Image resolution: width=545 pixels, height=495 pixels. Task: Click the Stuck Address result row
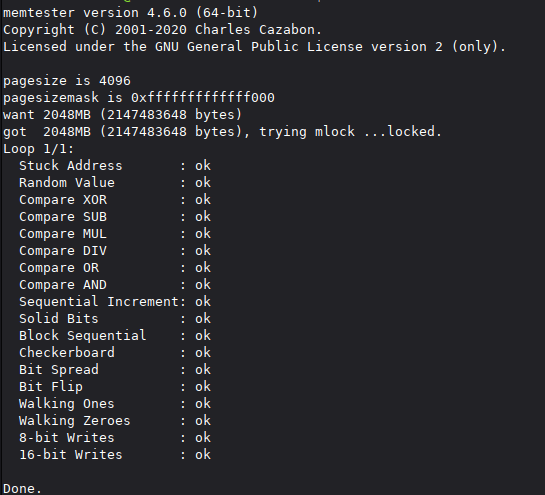[115, 166]
